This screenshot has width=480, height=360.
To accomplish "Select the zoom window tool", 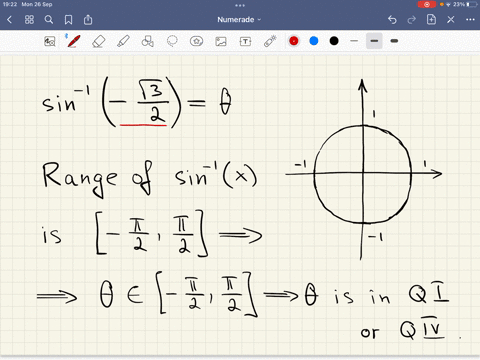I will (x=50, y=41).
